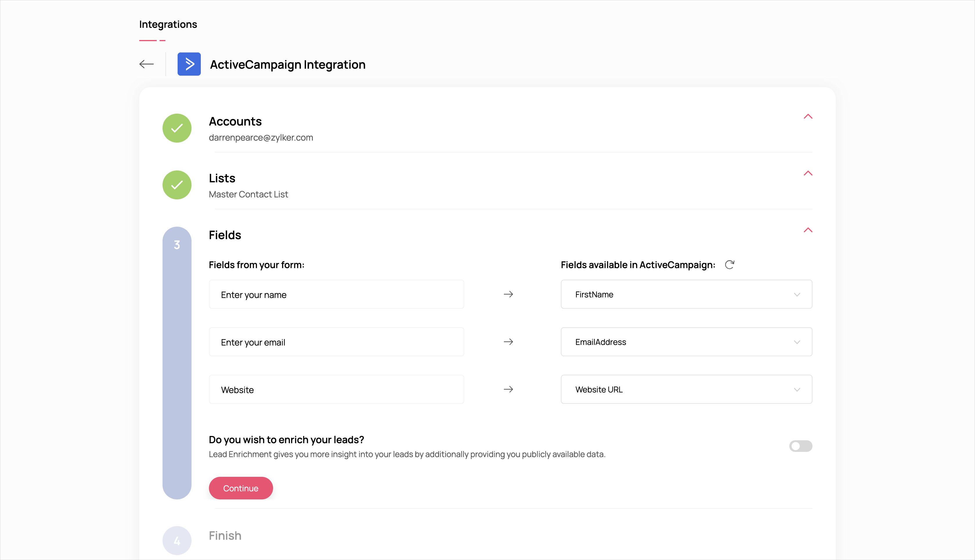Click the back arrow icon
This screenshot has height=560, width=975.
pyautogui.click(x=146, y=64)
